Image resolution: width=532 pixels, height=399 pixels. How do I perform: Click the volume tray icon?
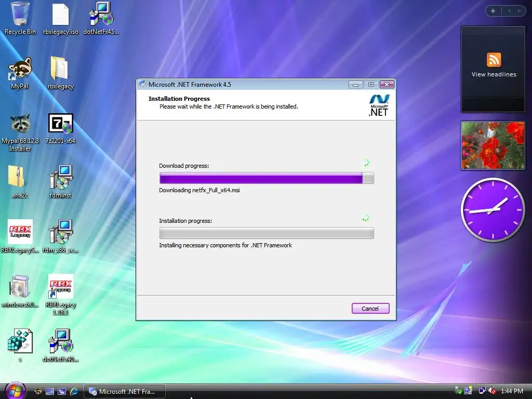[492, 391]
